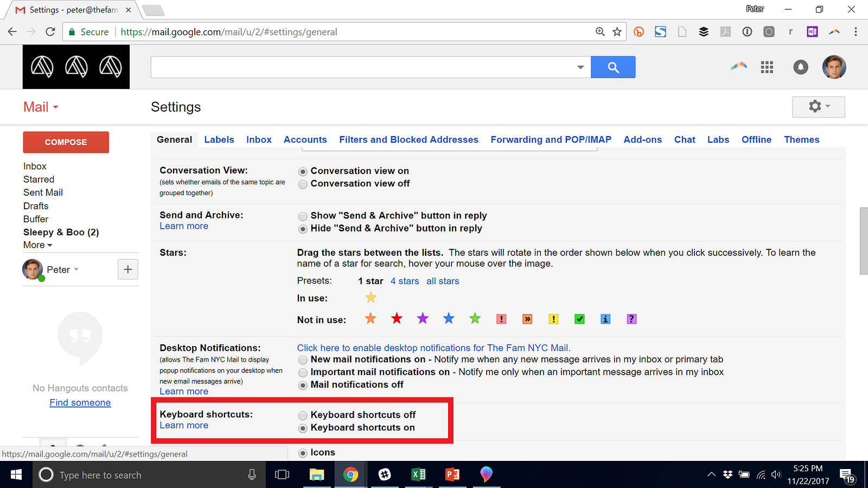The width and height of the screenshot is (868, 488).
Task: Switch to the Labels tab
Action: coord(219,139)
